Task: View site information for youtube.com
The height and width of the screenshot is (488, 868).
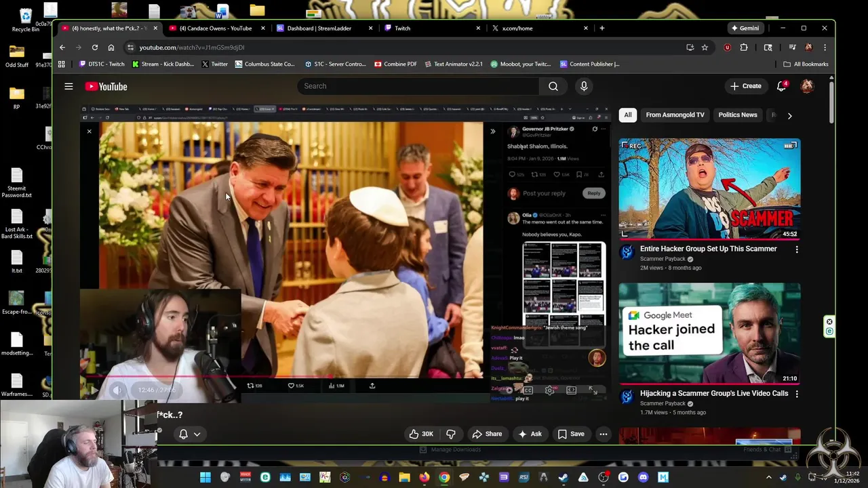Action: (130, 47)
